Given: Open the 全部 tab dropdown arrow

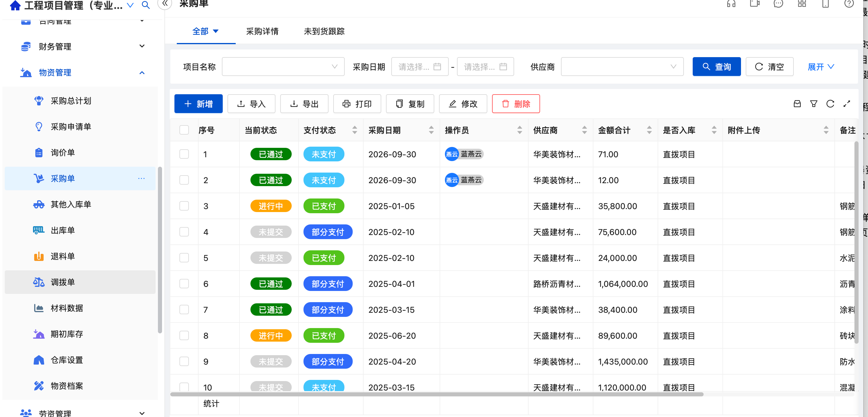Looking at the screenshot, I should click(x=216, y=31).
